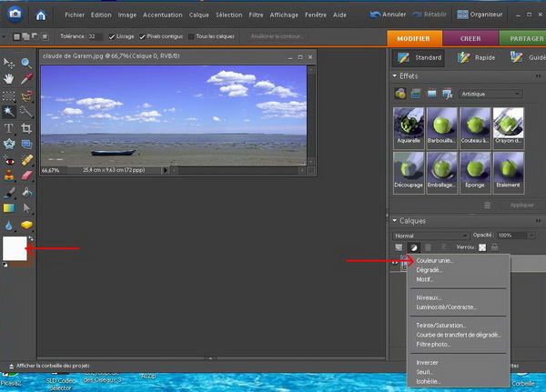Enable the Tous les calques checkbox
Image resolution: width=546 pixels, height=392 pixels.
[191, 36]
